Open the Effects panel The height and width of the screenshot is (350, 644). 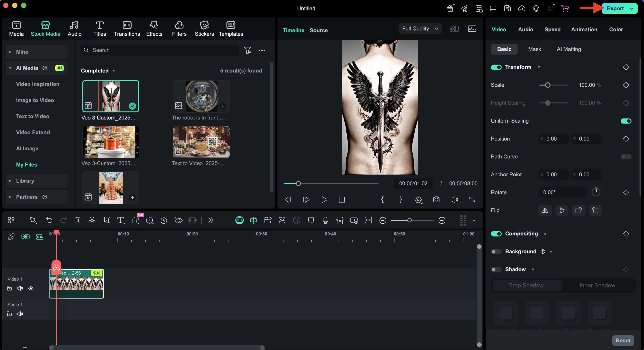click(x=154, y=28)
